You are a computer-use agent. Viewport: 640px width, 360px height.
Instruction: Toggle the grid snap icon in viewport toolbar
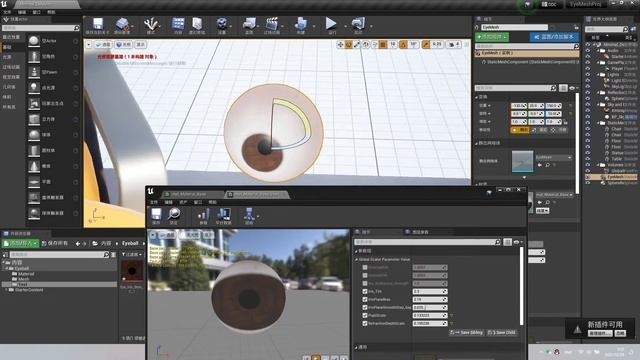(x=383, y=44)
